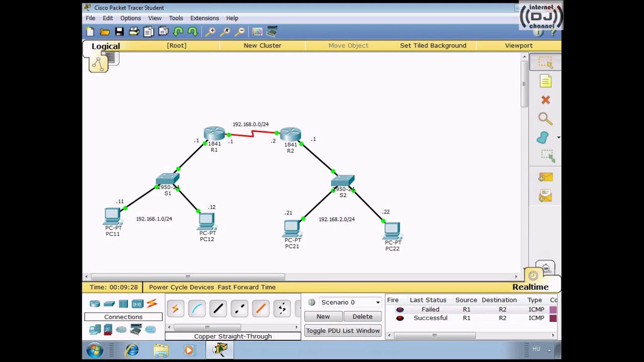Select the End Devices category icon
The width and height of the screenshot is (644, 362).
(95, 330)
